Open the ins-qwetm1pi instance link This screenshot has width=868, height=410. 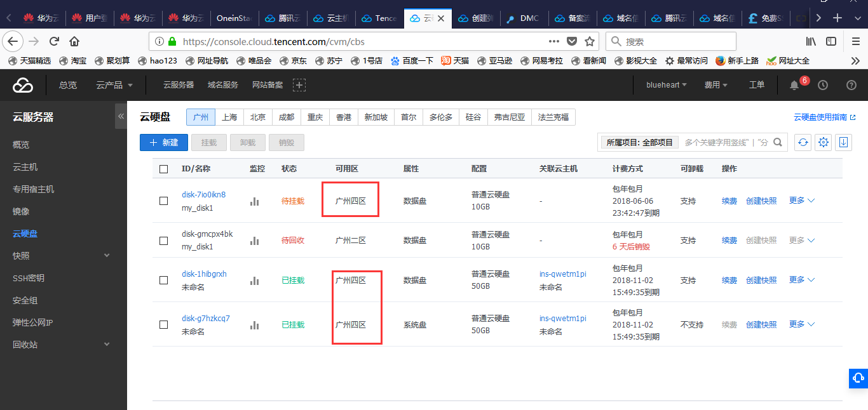pyautogui.click(x=562, y=274)
